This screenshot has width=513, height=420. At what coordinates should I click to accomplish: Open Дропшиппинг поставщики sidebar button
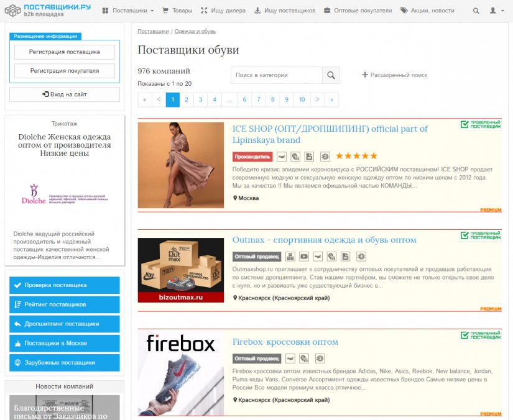click(65, 324)
